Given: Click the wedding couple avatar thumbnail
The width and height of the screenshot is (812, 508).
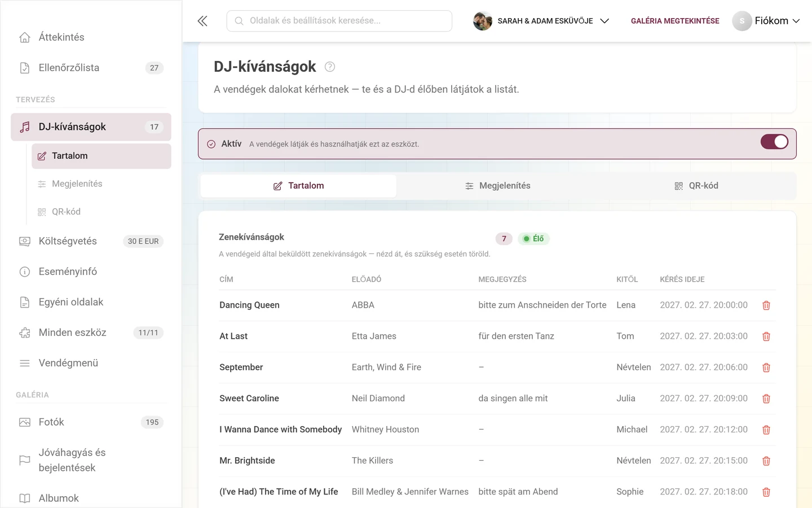Looking at the screenshot, I should (483, 21).
